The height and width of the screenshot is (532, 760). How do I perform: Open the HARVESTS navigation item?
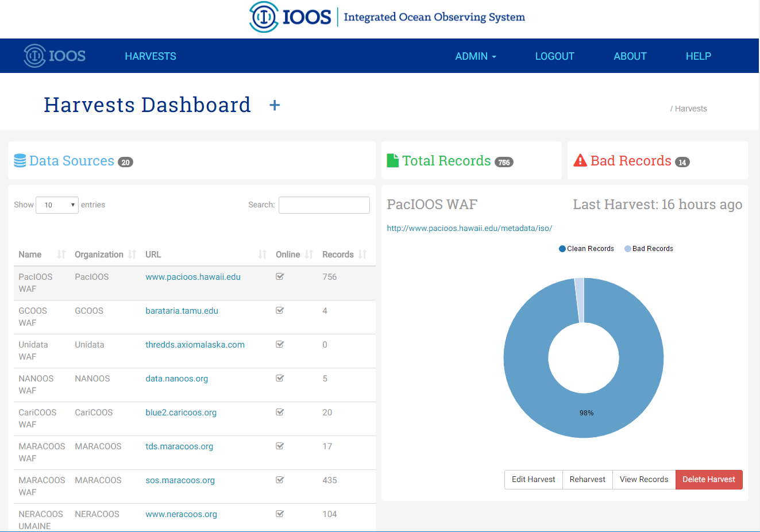pyautogui.click(x=151, y=56)
